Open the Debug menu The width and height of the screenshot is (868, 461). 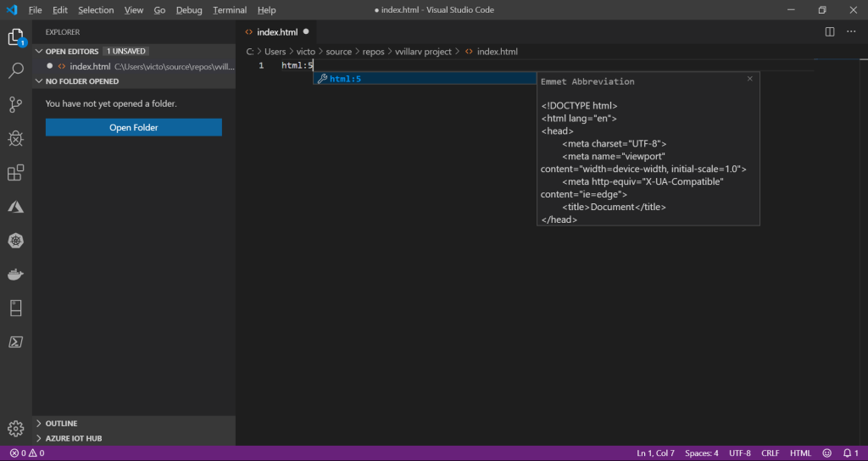pyautogui.click(x=189, y=10)
